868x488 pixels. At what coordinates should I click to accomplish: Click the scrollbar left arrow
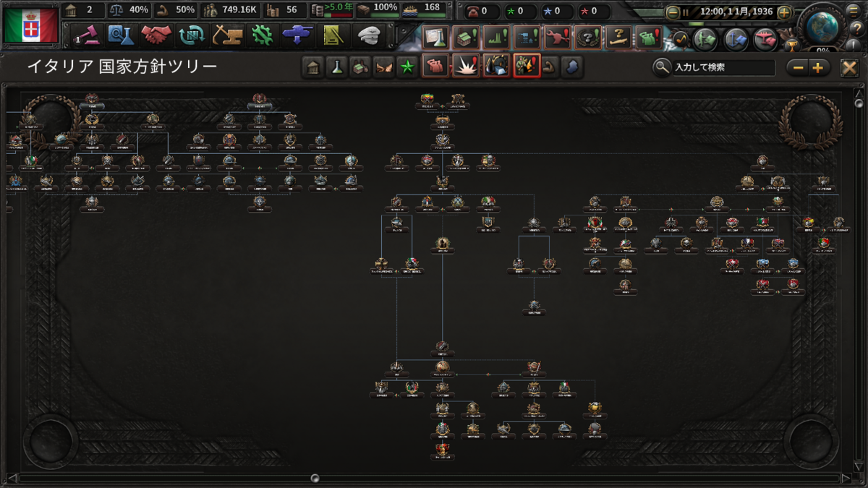11,478
